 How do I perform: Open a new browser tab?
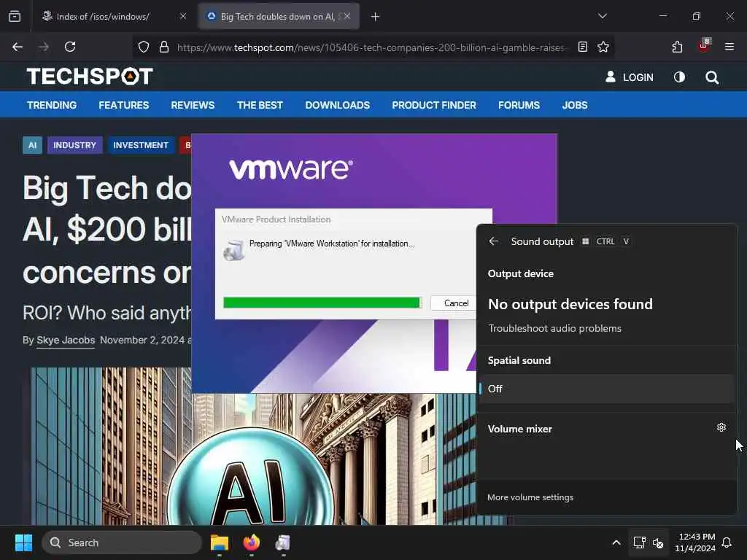point(376,17)
